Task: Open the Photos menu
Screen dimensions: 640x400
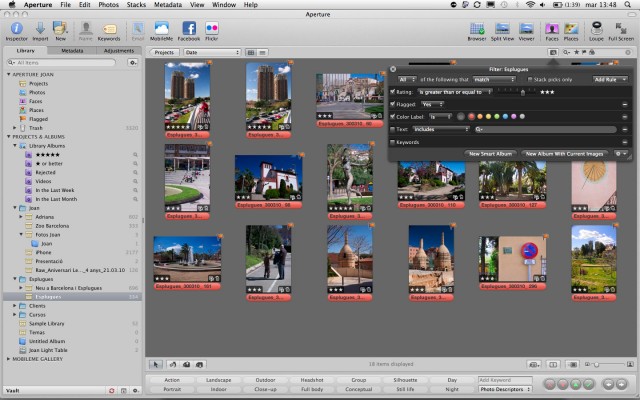Action: 108,4
